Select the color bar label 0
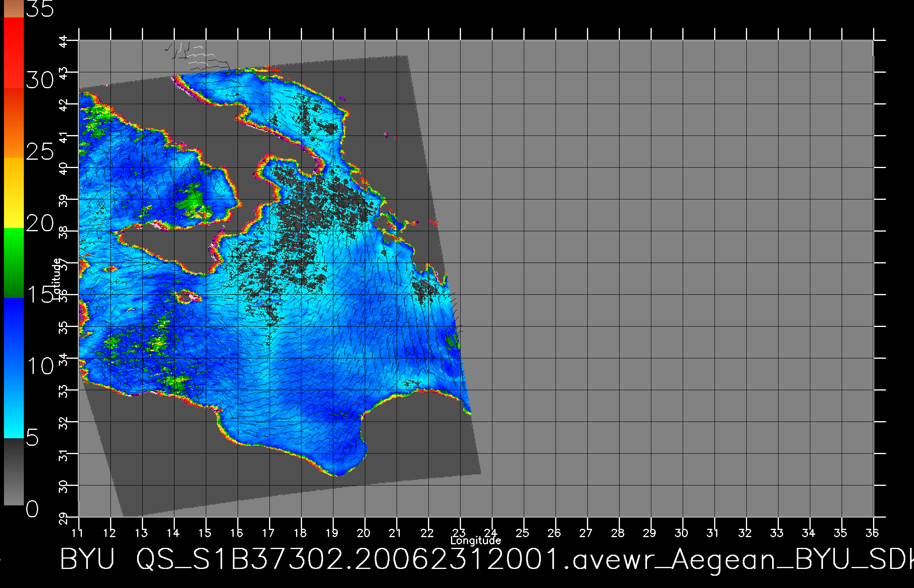The image size is (914, 588). [33, 509]
